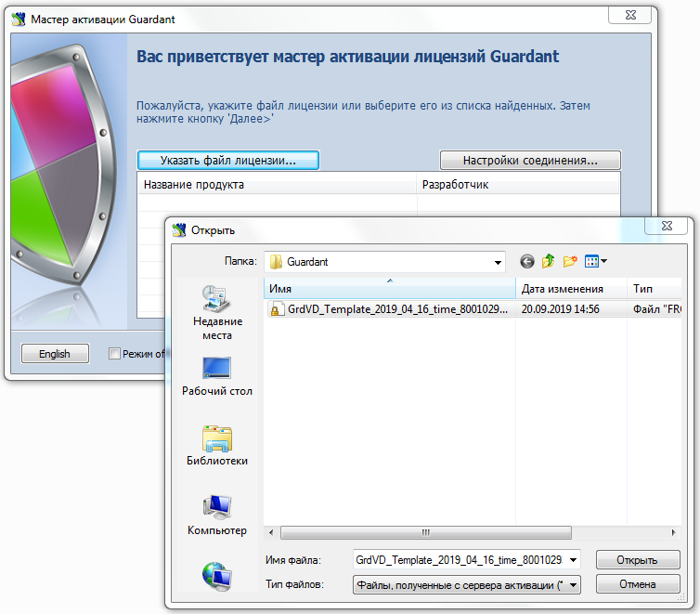Viewport: 700px width, 614px height.
Task: Expand the Имя файла dropdown
Action: click(x=572, y=559)
